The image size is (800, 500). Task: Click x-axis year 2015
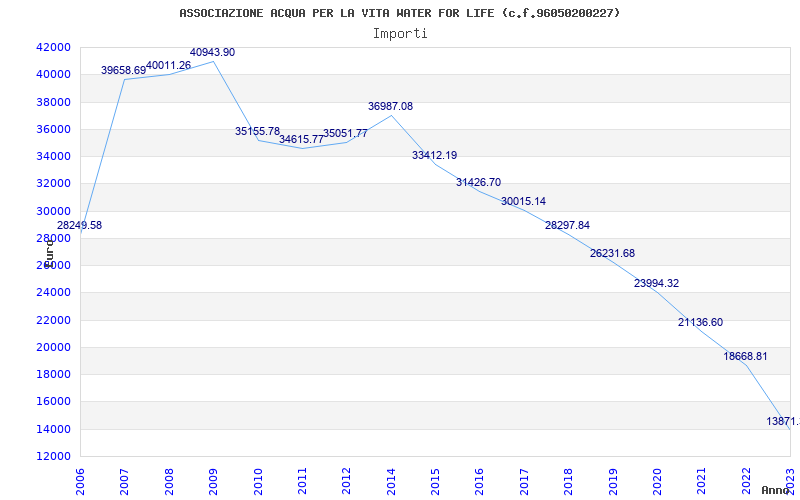tap(435, 482)
